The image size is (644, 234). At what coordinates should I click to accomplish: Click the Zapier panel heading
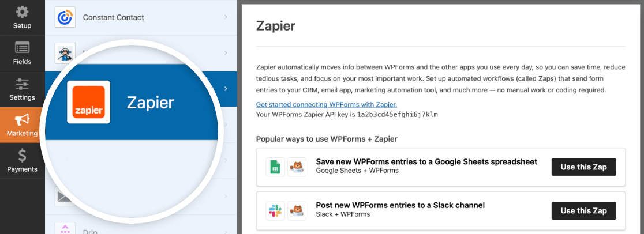[276, 27]
